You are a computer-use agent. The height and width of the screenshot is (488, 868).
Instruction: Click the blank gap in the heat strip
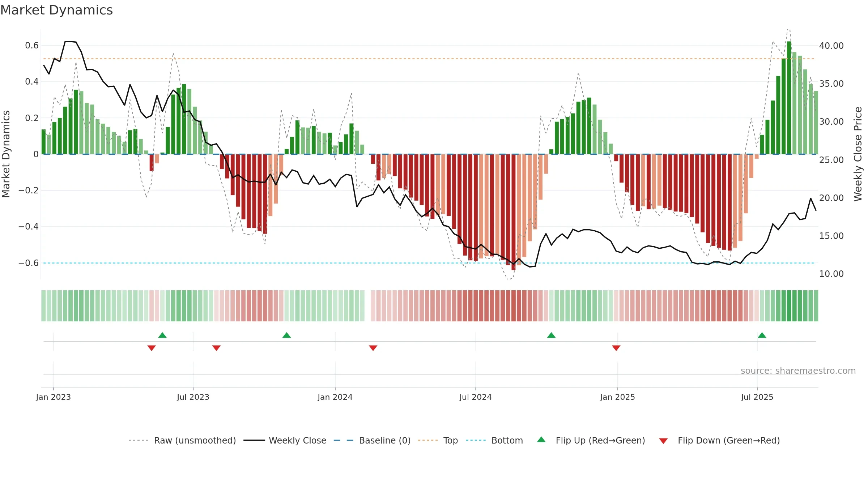[x=367, y=305]
